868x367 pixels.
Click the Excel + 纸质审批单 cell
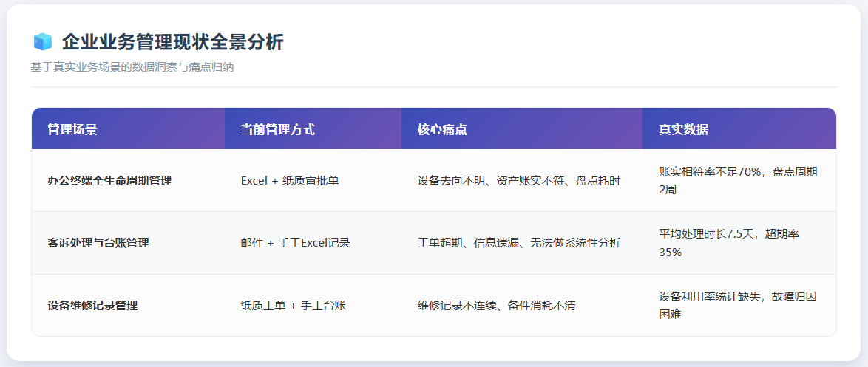tap(313, 181)
